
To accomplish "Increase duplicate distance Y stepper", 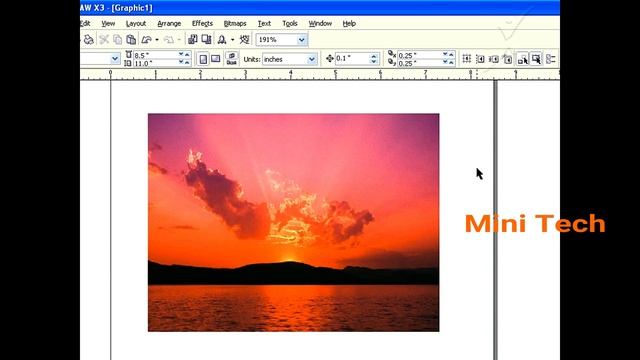I will click(x=451, y=62).
